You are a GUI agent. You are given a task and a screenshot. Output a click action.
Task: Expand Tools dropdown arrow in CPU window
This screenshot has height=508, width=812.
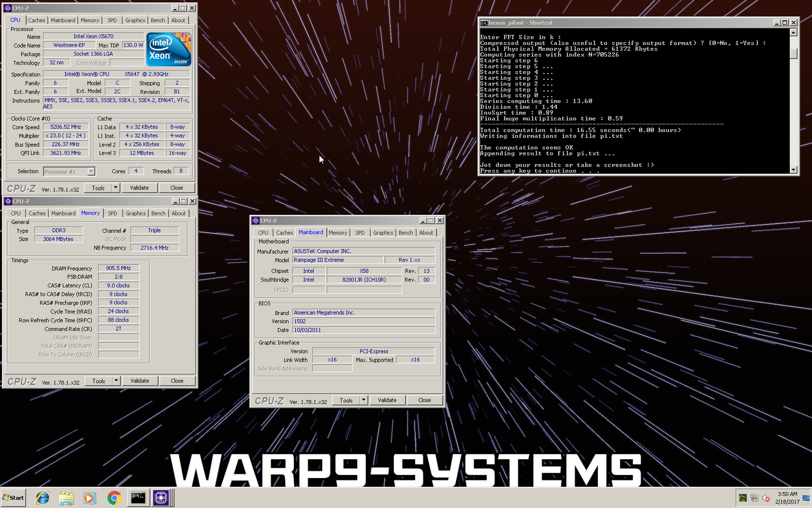[x=116, y=188]
